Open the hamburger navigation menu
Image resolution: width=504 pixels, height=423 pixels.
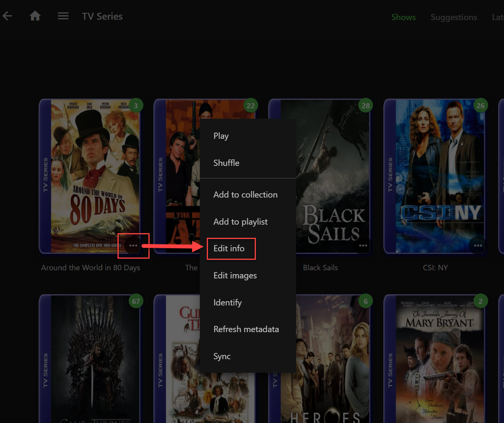pyautogui.click(x=63, y=16)
